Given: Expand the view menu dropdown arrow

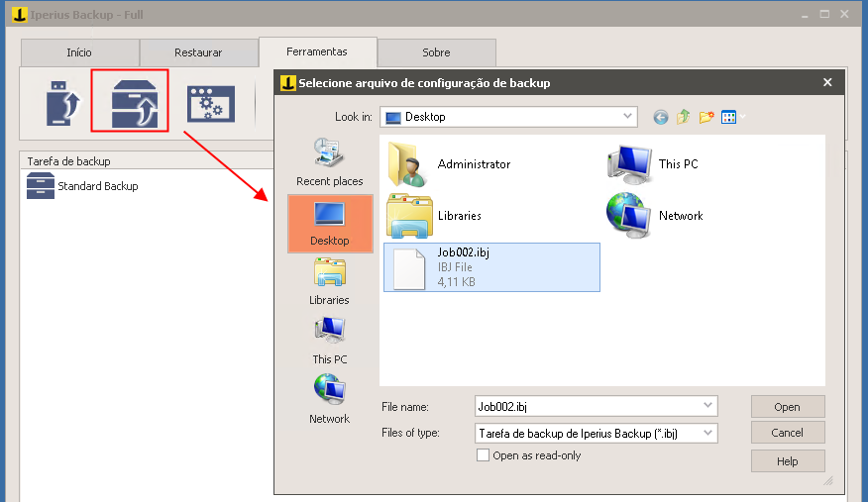Looking at the screenshot, I should pos(743,117).
